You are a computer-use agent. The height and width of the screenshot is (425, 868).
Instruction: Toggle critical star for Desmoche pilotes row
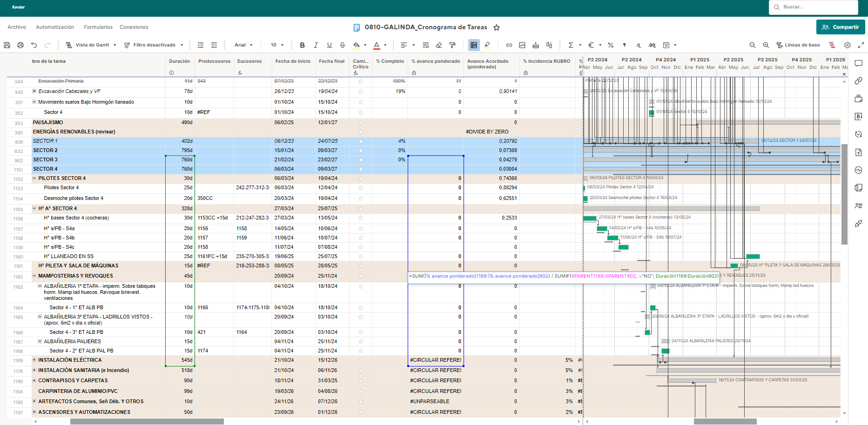coord(361,199)
